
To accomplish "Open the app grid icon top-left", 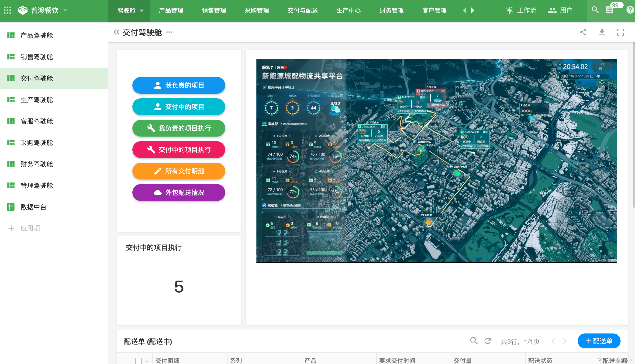I will click(x=7, y=10).
